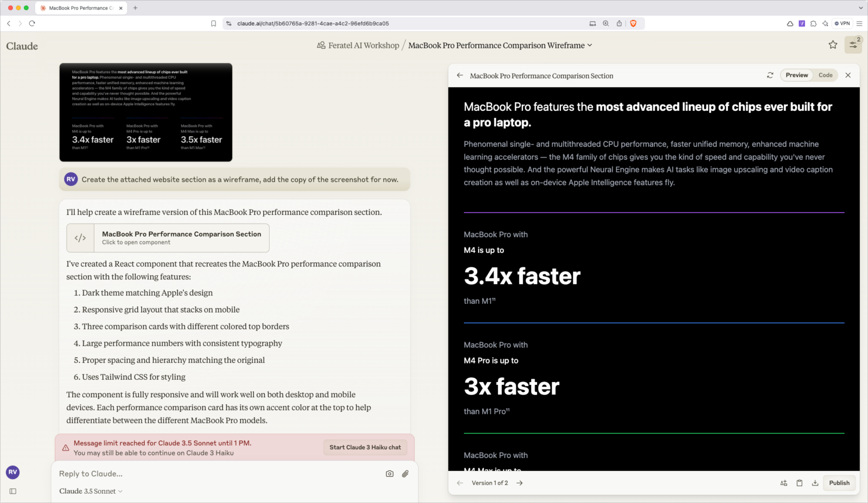This screenshot has width=868, height=503.
Task: Open the attached MacBook screenshot thumbnail
Action: tap(146, 112)
